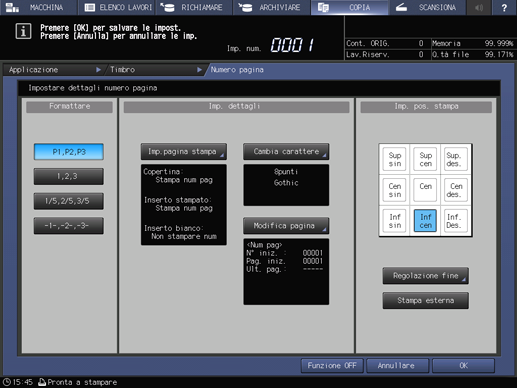Click the clock icon in status bar
Screen dimensions: 517x388
coord(6,382)
